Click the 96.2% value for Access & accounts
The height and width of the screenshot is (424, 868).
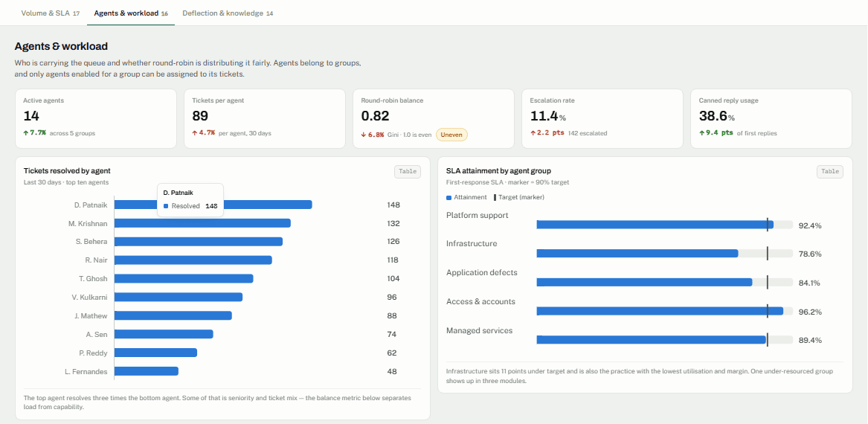click(x=809, y=312)
